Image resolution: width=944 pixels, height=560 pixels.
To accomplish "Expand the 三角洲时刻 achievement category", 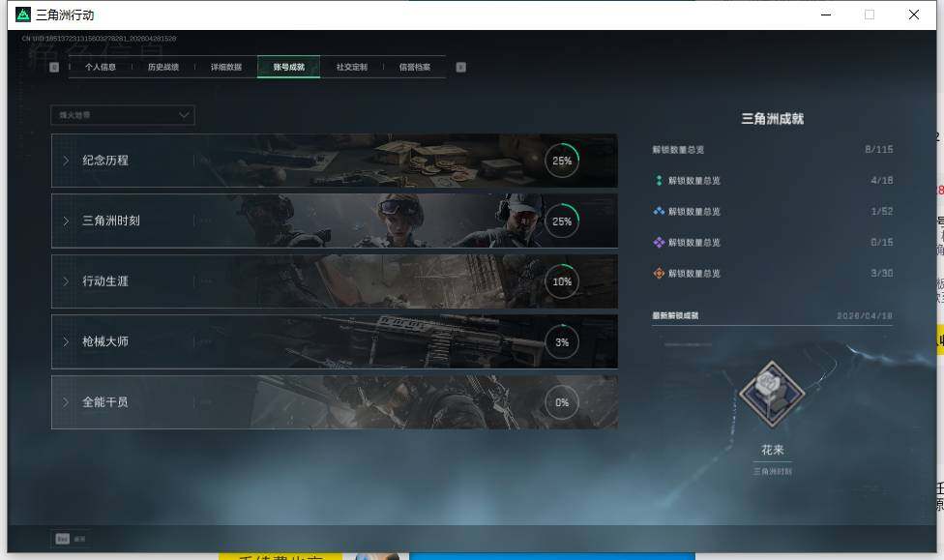I will (x=334, y=221).
